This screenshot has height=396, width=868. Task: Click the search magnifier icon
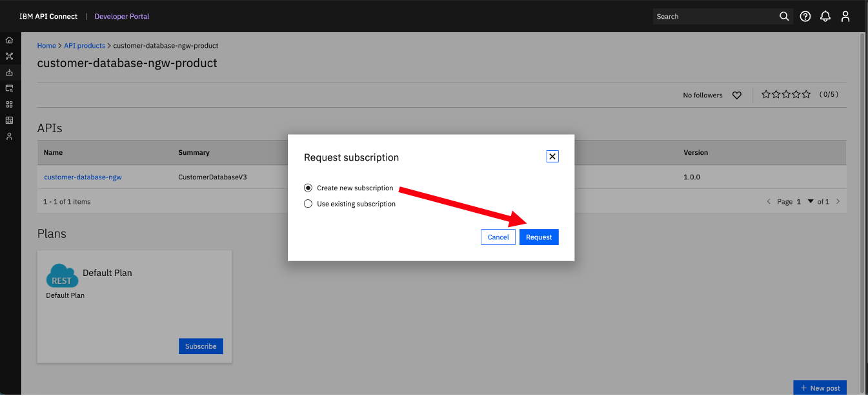click(784, 16)
